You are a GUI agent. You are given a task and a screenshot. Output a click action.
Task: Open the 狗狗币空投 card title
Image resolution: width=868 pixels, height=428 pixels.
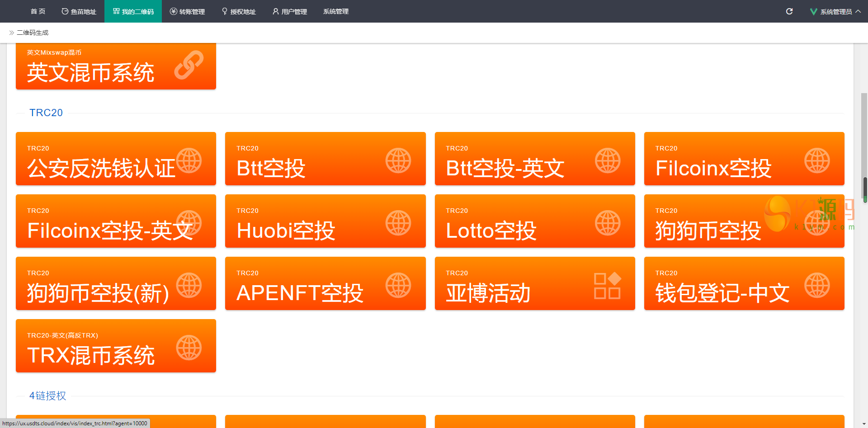click(708, 231)
